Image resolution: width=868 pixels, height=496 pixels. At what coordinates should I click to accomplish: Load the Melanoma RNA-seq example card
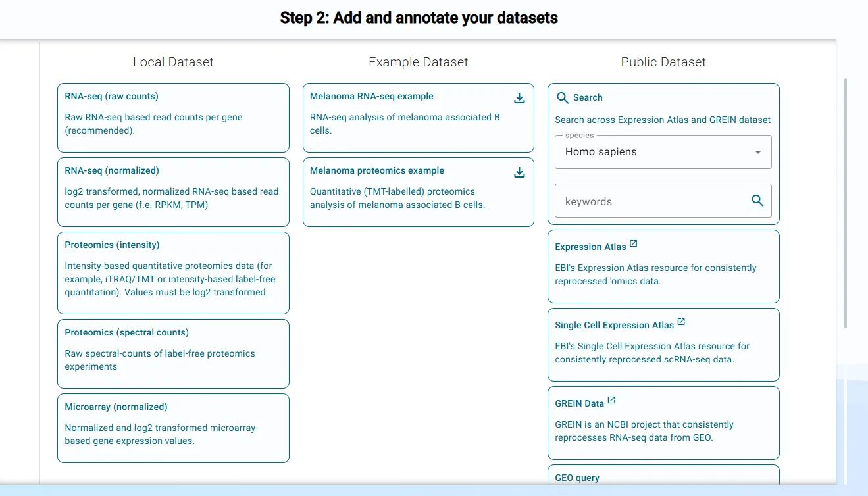click(408, 118)
